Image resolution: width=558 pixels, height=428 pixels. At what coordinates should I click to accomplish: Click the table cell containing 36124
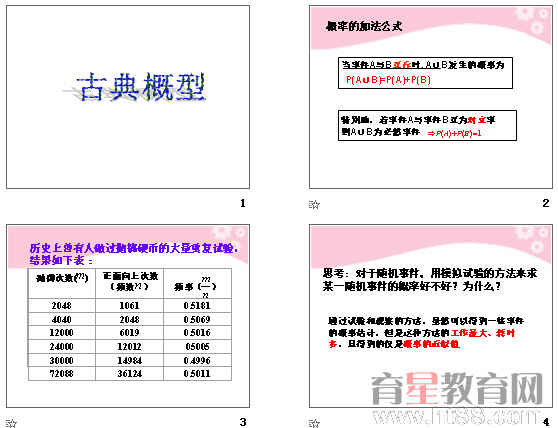point(130,374)
